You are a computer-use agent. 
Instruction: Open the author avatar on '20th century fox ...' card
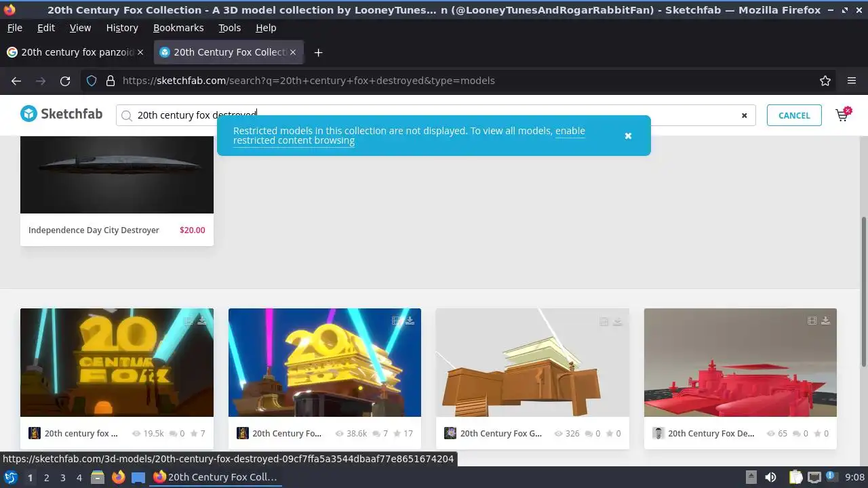[35, 433]
